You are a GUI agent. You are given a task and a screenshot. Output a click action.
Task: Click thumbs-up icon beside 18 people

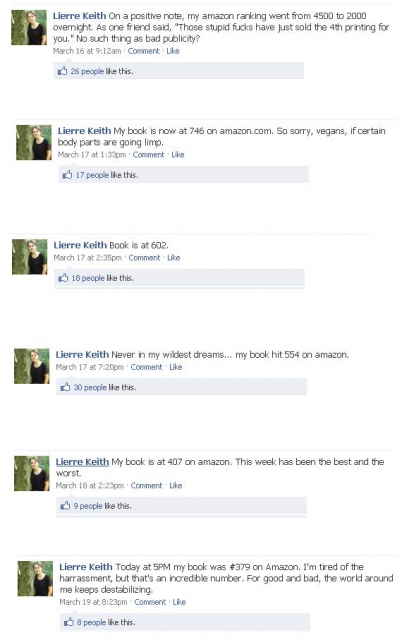coord(63,278)
